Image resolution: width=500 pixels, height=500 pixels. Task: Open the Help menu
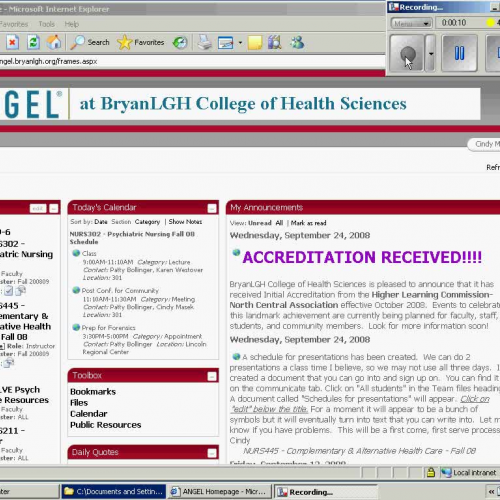(x=72, y=24)
